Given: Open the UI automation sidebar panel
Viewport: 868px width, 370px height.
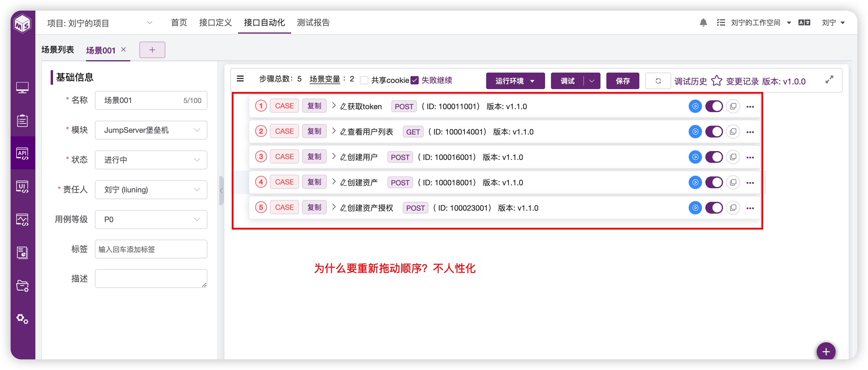Looking at the screenshot, I should 23,186.
